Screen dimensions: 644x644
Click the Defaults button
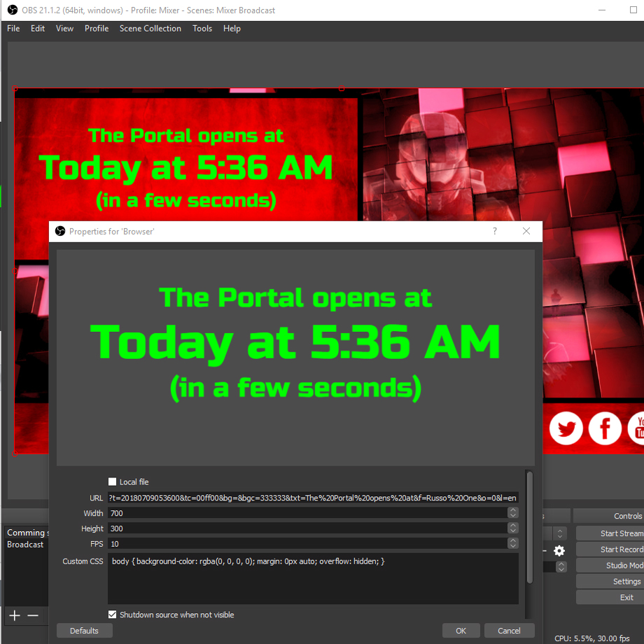84,631
